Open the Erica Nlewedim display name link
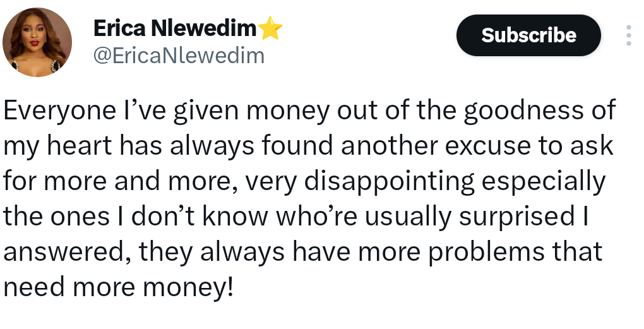The height and width of the screenshot is (329, 644). click(x=175, y=28)
